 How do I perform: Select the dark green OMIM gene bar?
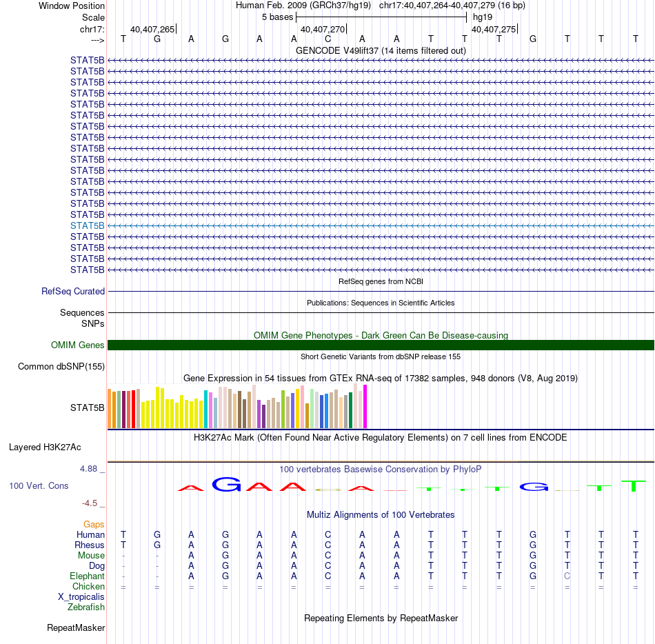click(x=381, y=345)
